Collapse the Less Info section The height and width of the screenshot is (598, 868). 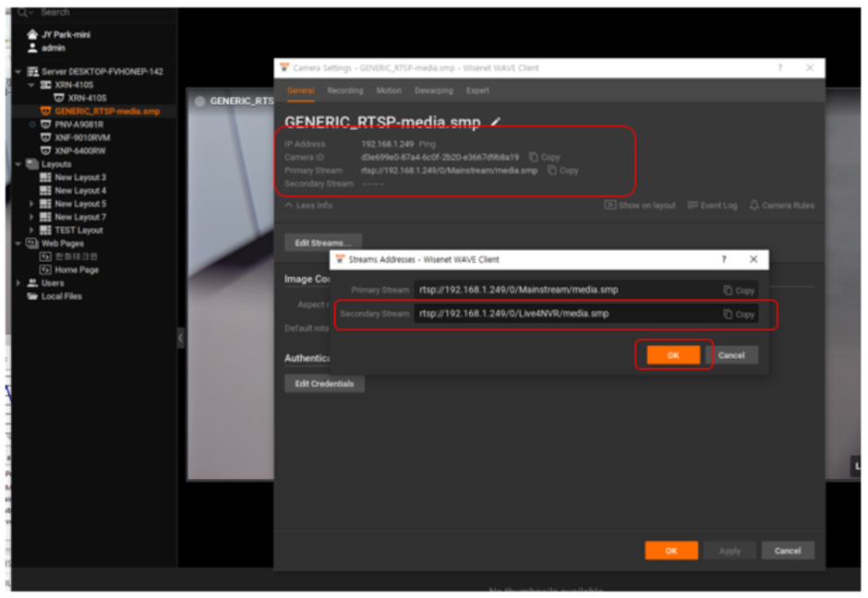pos(308,206)
